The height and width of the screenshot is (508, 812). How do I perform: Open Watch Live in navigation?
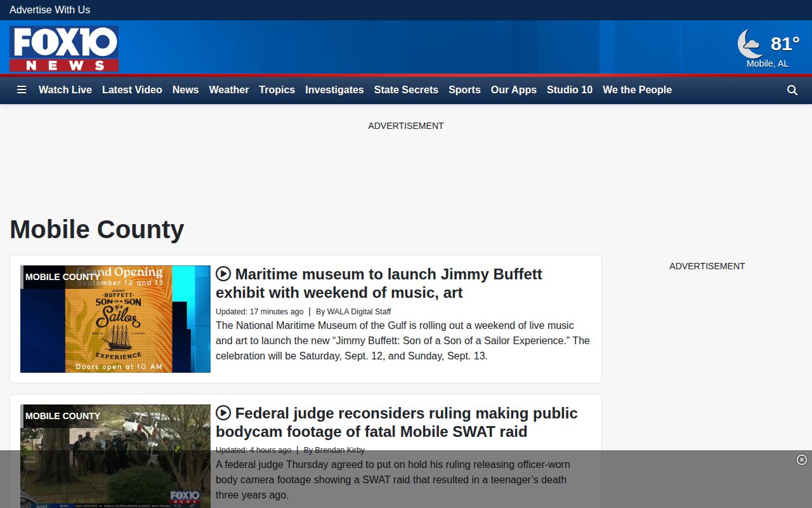pyautogui.click(x=65, y=90)
